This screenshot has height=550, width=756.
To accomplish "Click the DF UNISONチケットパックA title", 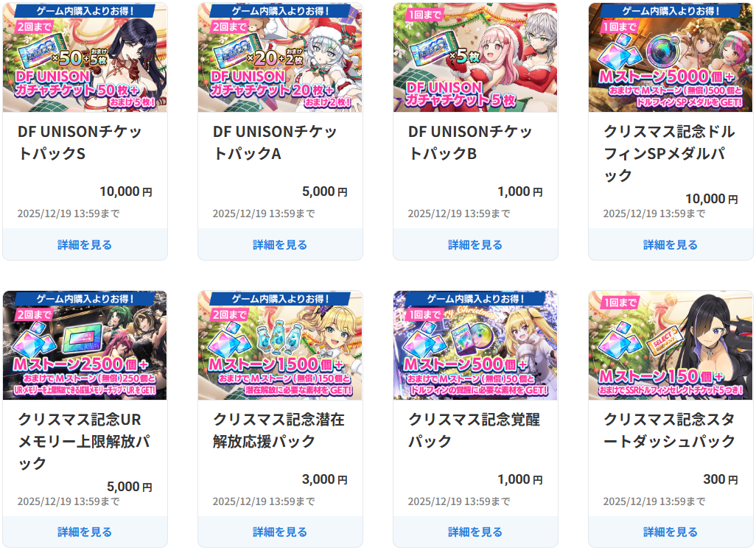I will [x=275, y=142].
